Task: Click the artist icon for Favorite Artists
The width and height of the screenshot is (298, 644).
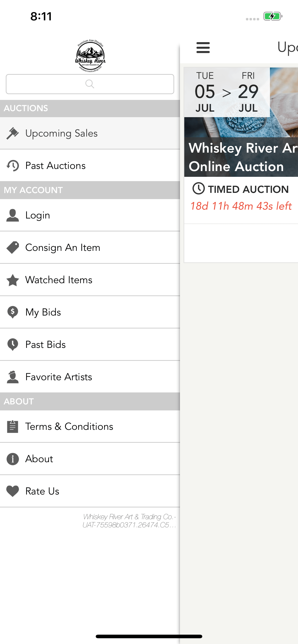Action: pos(12,377)
